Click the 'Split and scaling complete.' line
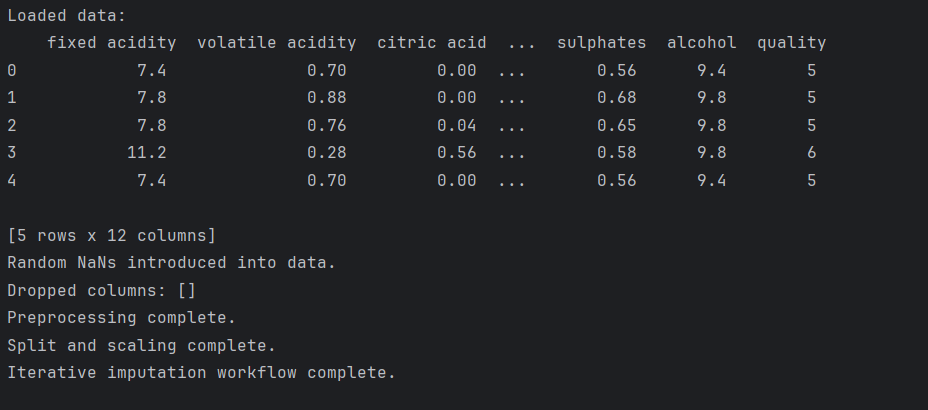 pos(141,346)
